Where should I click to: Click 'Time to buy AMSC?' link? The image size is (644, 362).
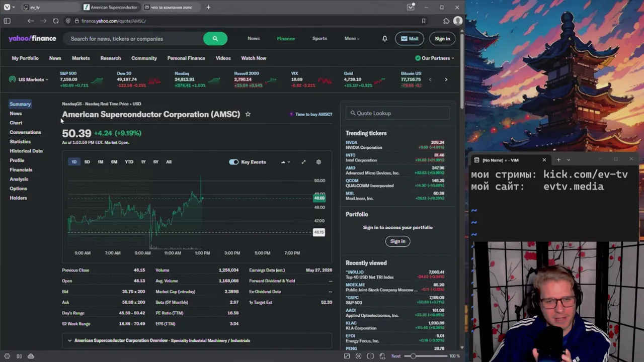[311, 114]
